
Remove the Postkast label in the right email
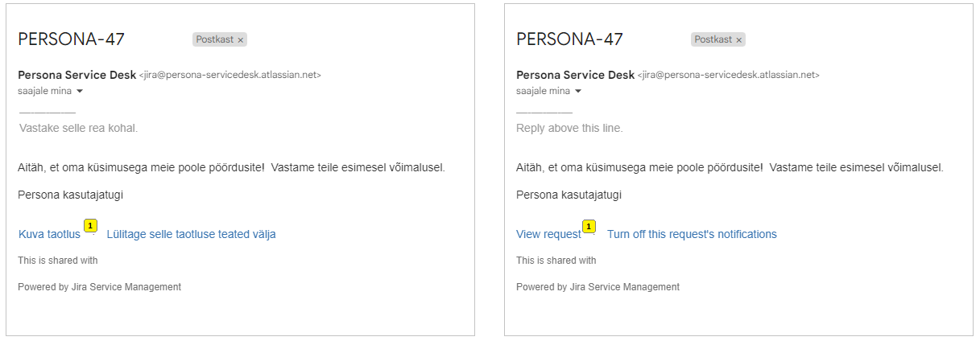(739, 39)
